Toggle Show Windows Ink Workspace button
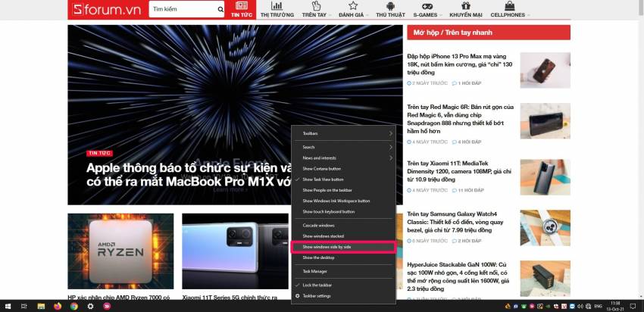644x312 pixels. tap(343, 201)
